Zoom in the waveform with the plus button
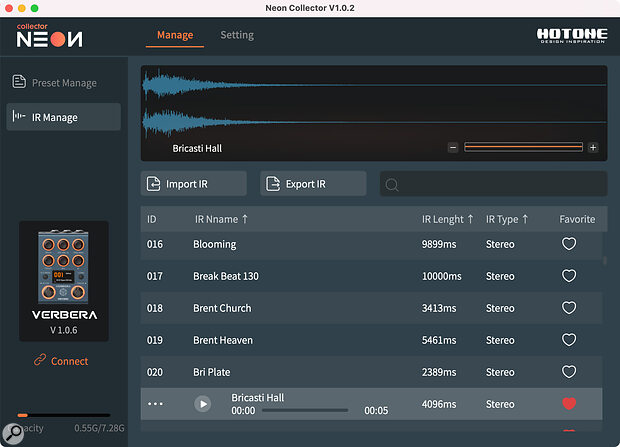 pyautogui.click(x=593, y=148)
